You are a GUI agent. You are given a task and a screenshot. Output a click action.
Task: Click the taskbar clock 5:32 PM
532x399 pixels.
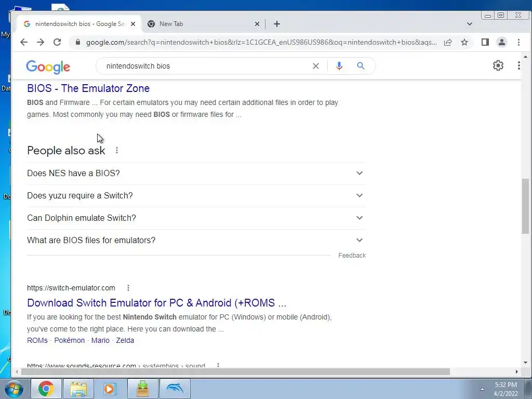[506, 389]
